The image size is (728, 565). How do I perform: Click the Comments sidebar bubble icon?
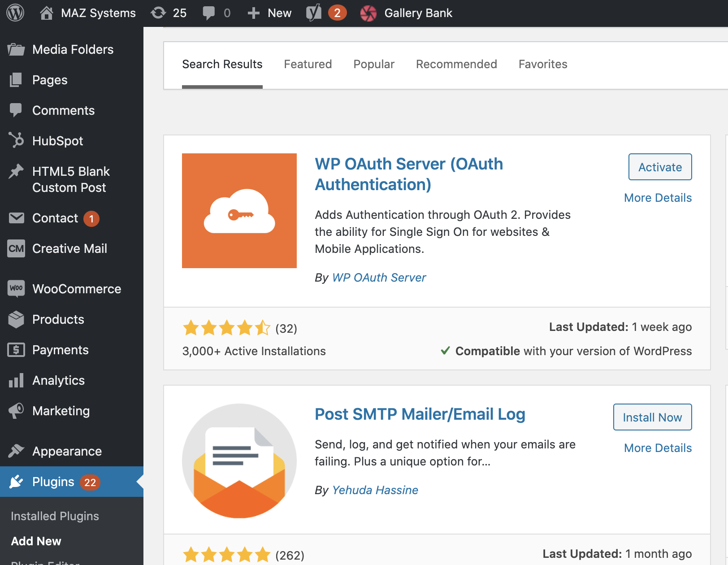click(16, 110)
